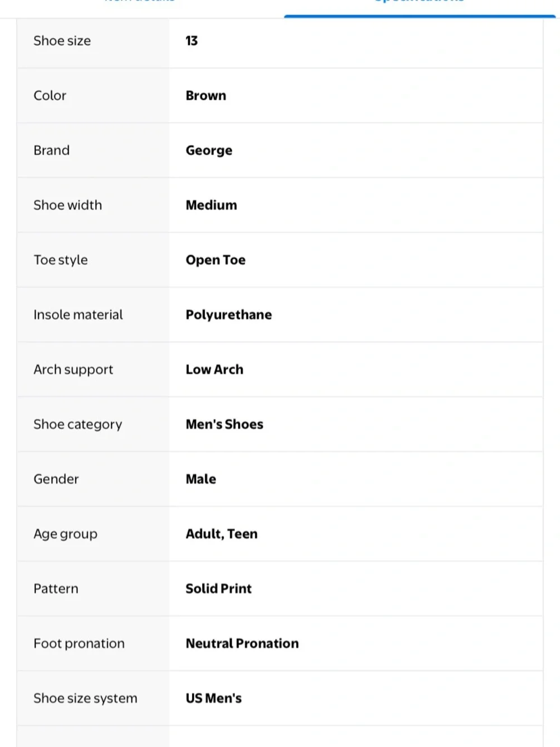The height and width of the screenshot is (747, 560).
Task: Select the shoe size value 13
Action: tap(192, 41)
